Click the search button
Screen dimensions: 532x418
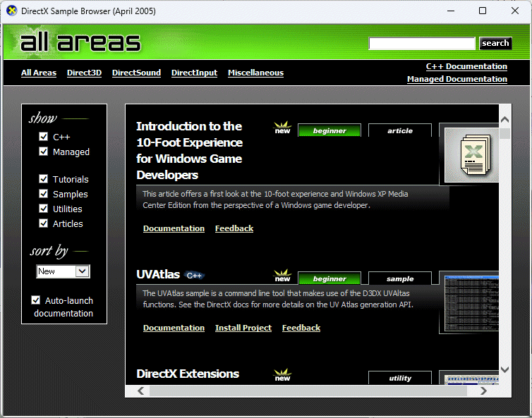coord(495,44)
